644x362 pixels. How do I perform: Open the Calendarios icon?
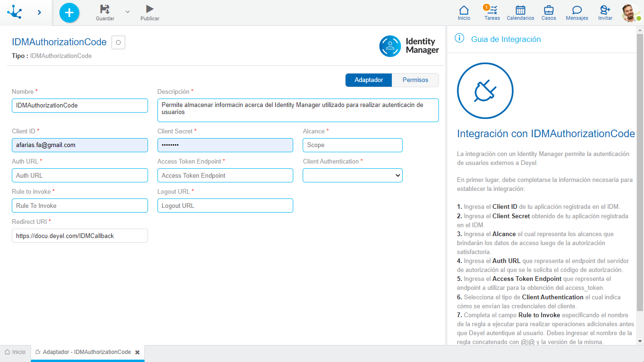(520, 10)
